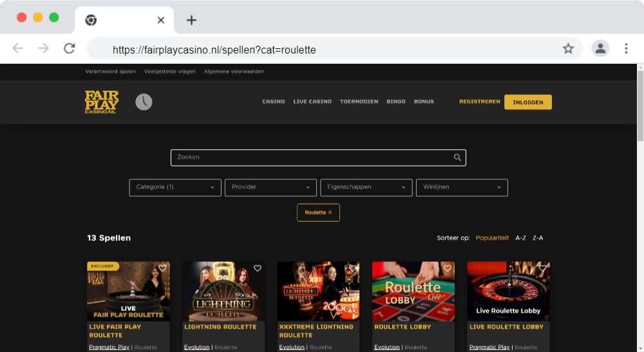644x352 pixels.
Task: Expand the Categorie (1) dropdown
Action: pyautogui.click(x=175, y=188)
